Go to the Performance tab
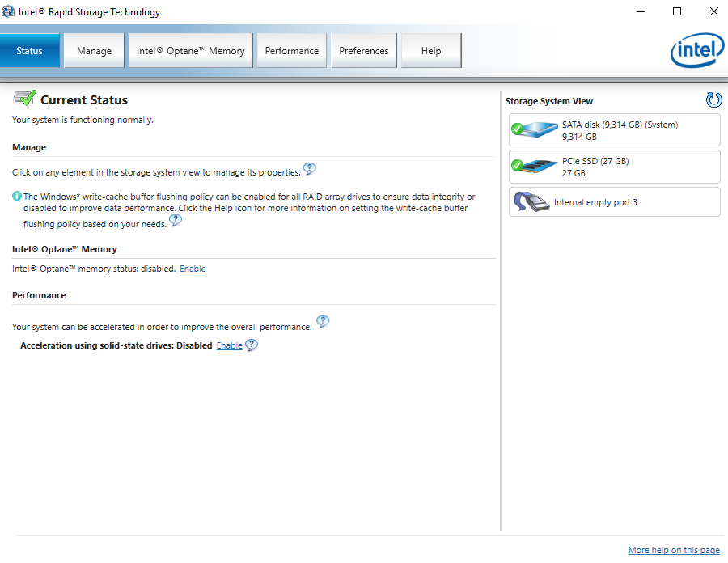 coord(291,51)
